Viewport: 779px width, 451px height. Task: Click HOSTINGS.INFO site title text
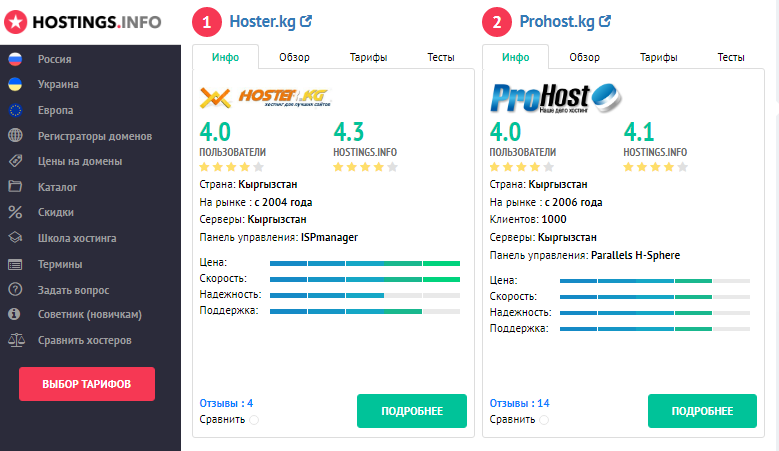[x=97, y=22]
